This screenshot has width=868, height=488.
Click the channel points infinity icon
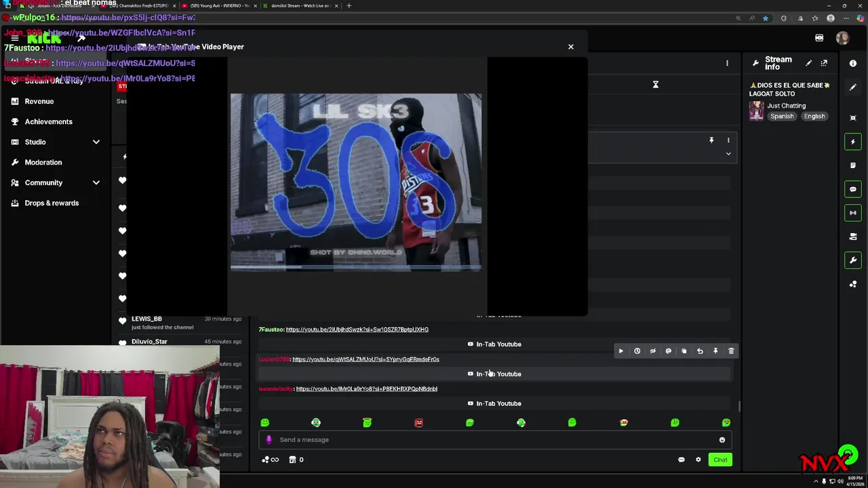click(x=271, y=460)
